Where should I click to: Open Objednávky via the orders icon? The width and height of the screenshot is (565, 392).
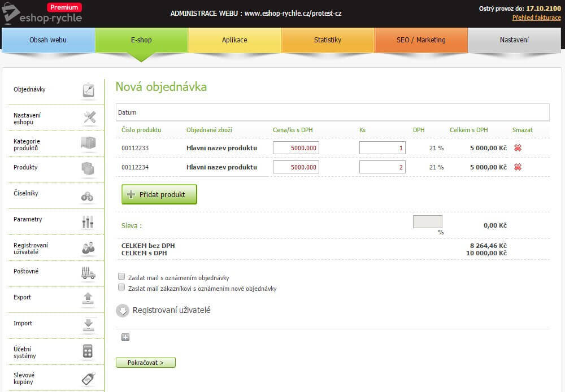(x=88, y=89)
